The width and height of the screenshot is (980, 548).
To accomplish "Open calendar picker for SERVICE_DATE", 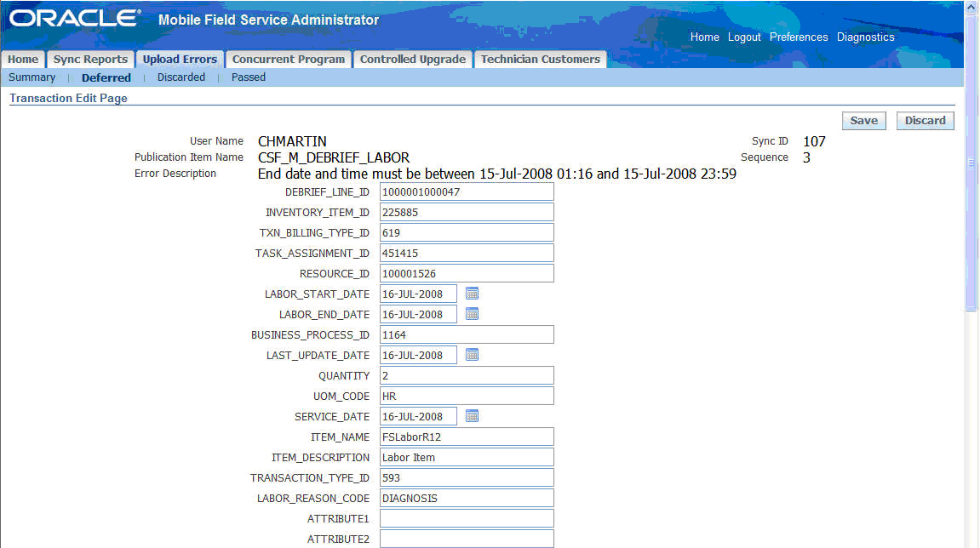I will pyautogui.click(x=472, y=416).
